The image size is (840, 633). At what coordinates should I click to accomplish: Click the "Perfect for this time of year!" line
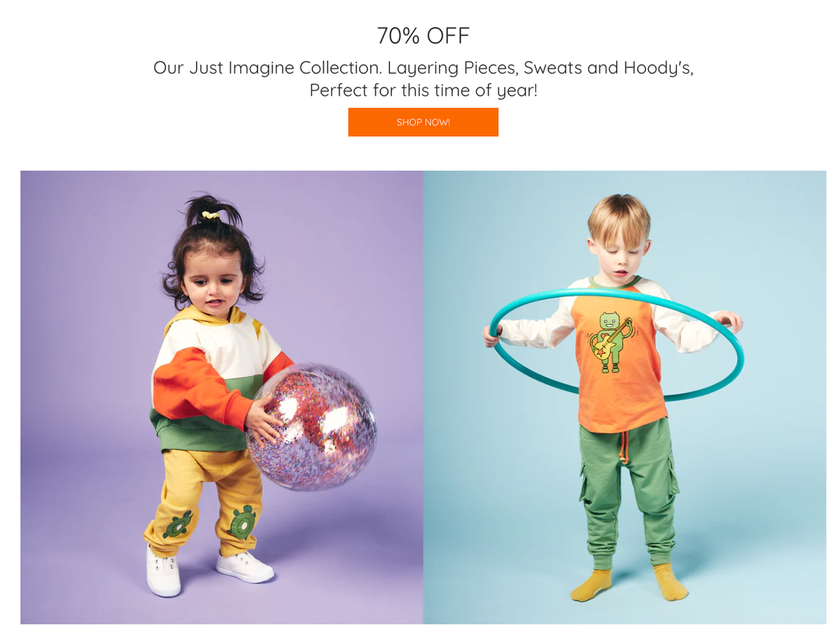423,90
